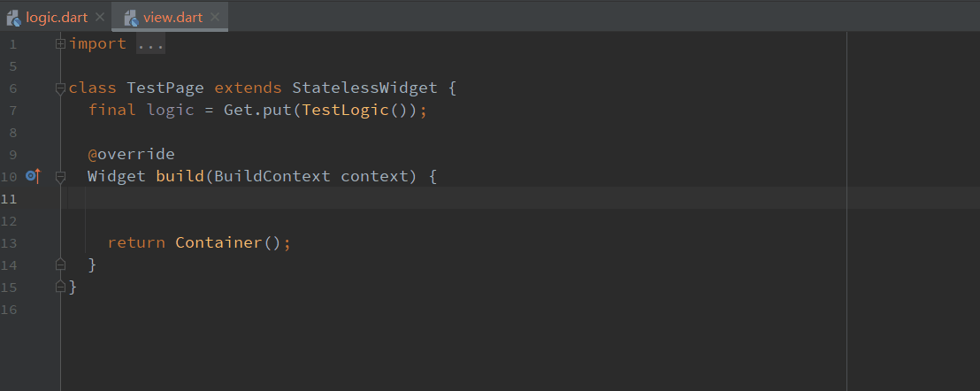Click the class closing fold marker
Image resolution: width=980 pixels, height=391 pixels.
[60, 287]
